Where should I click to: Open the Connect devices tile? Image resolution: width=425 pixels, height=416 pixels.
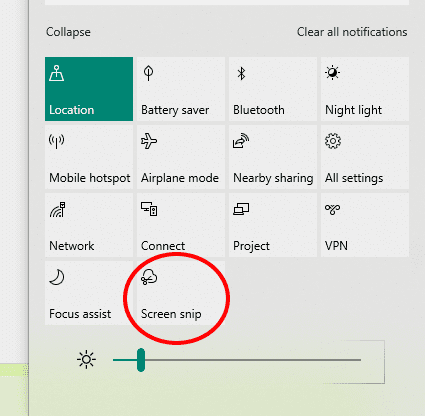coord(181,225)
